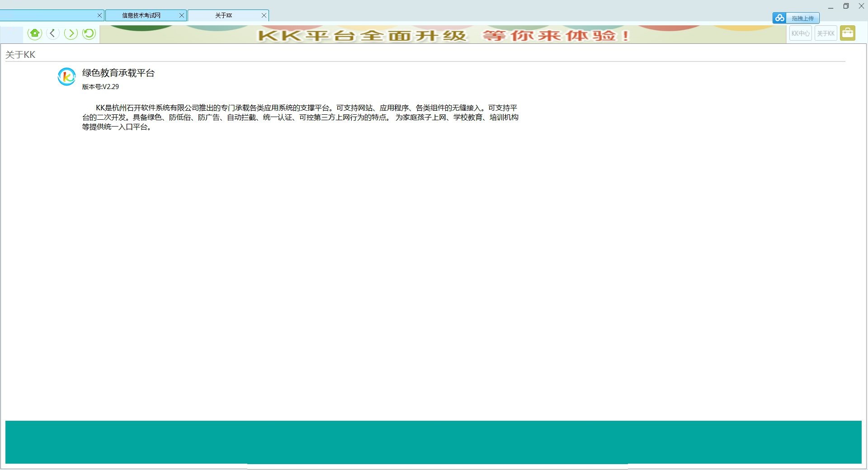Navigate forward with the right arrow
This screenshot has height=470, width=868.
[x=71, y=33]
